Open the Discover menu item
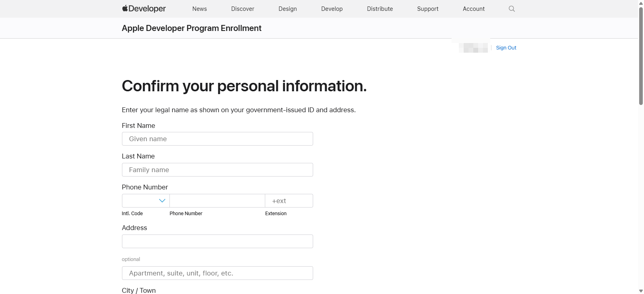Screen dimensions: 644x294 [x=243, y=9]
